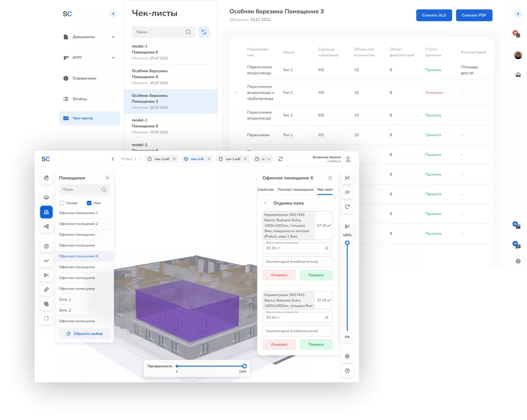The width and height of the screenshot is (527, 420).
Task: Click the ruler measurement tool
Action: [46, 290]
